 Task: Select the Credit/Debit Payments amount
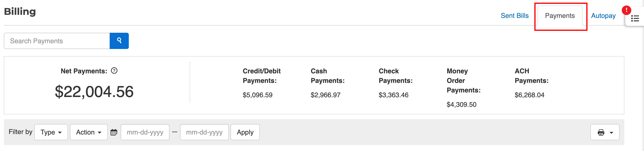[x=257, y=95]
